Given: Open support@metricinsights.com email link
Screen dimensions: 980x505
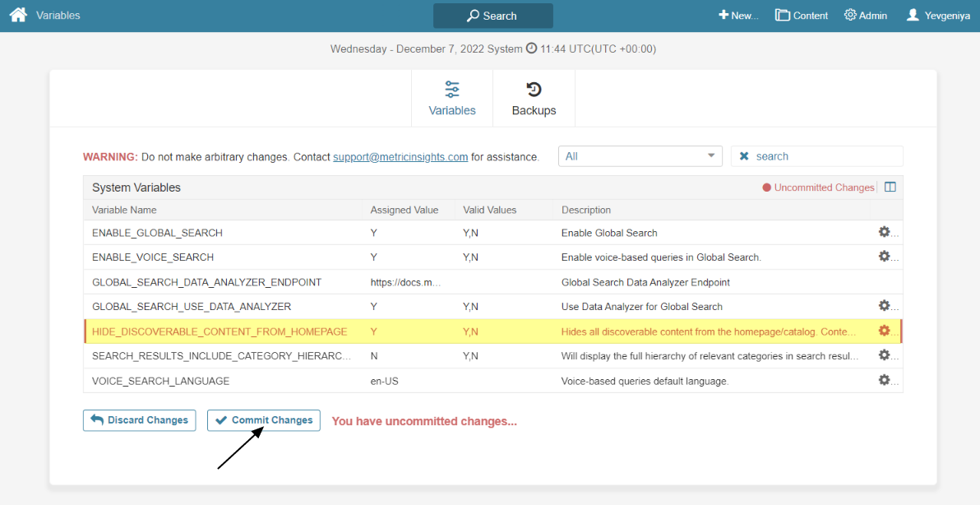Looking at the screenshot, I should point(400,156).
